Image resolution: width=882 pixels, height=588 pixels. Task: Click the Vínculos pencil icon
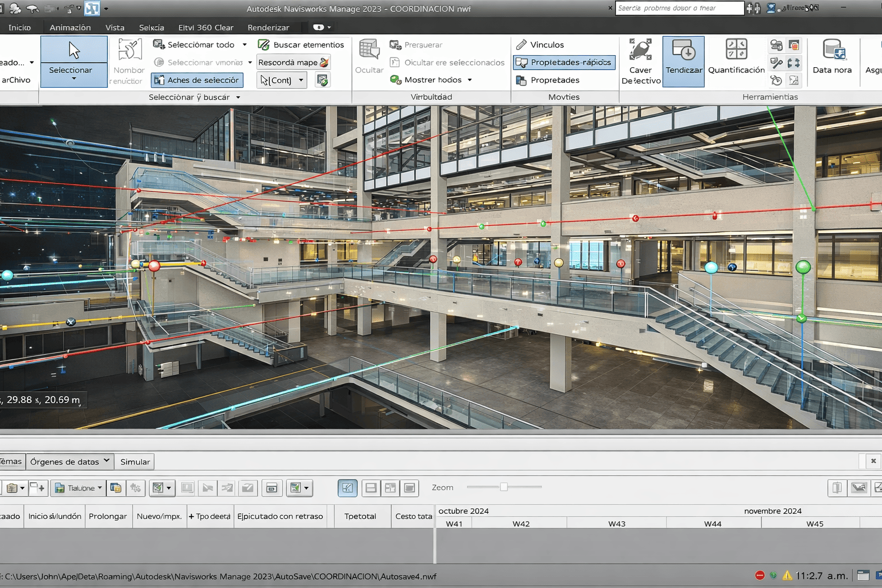(x=521, y=45)
